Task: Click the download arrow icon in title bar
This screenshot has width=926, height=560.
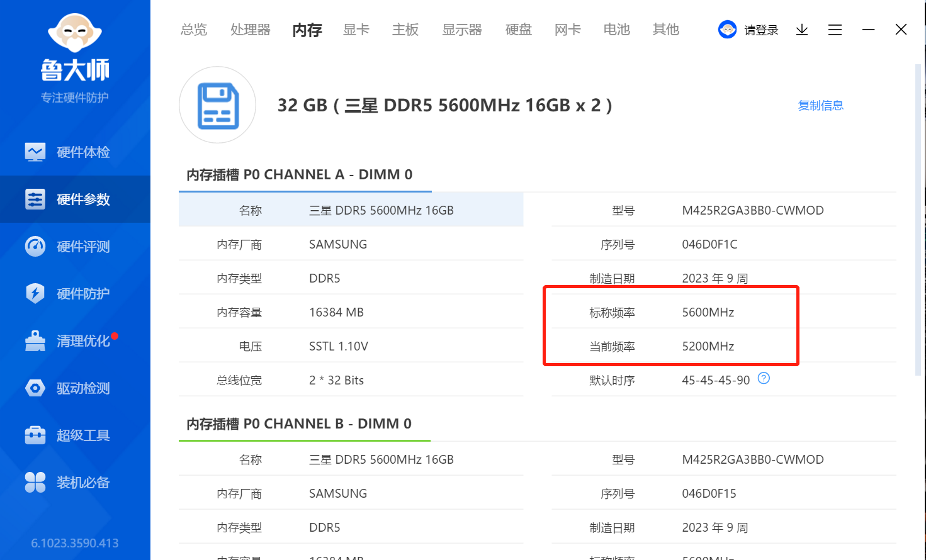Action: 802,30
